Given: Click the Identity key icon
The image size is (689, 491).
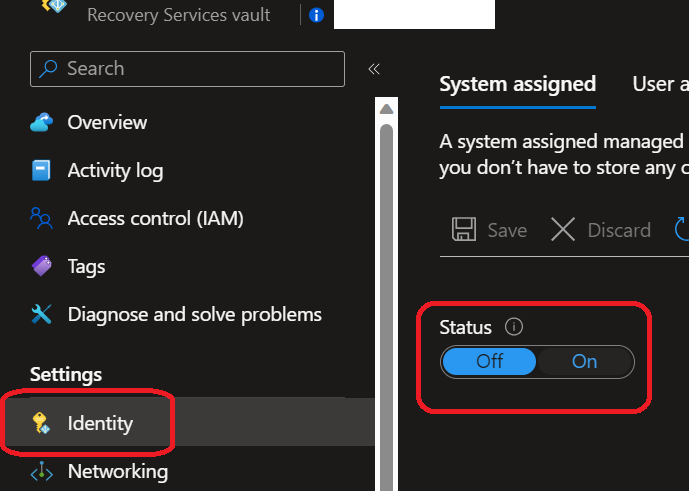Looking at the screenshot, I should click(x=41, y=423).
